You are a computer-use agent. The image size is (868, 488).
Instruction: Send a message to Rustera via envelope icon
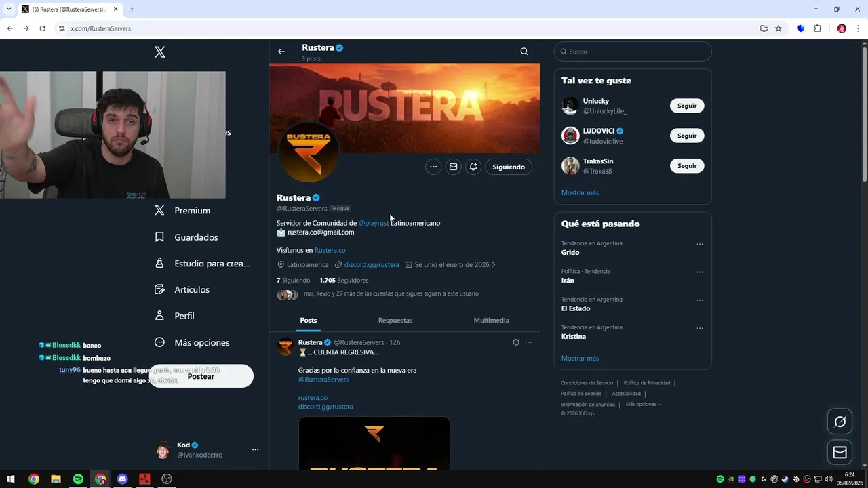pyautogui.click(x=454, y=167)
